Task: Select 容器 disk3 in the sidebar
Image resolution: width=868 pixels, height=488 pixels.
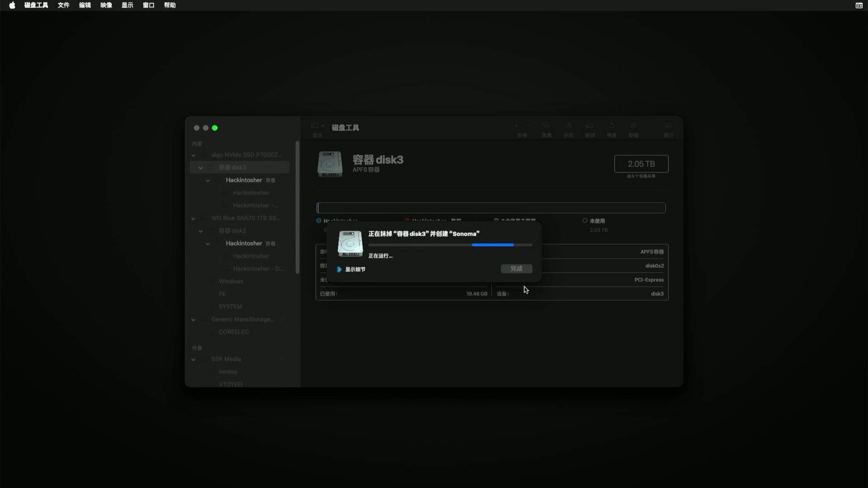Action: click(239, 167)
